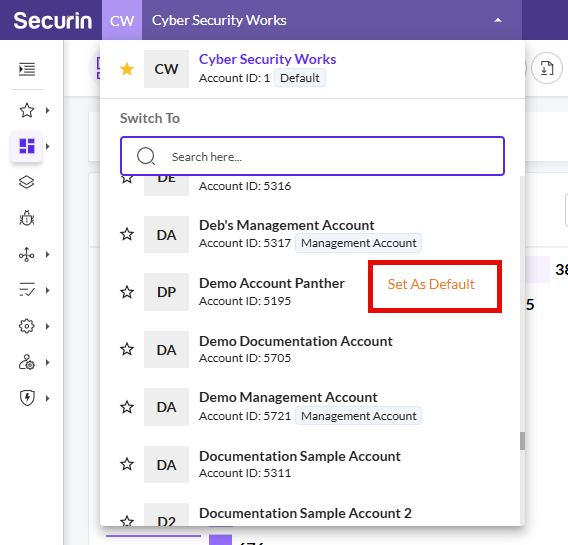
Task: Select text Account ID: 1
Action: (x=234, y=78)
